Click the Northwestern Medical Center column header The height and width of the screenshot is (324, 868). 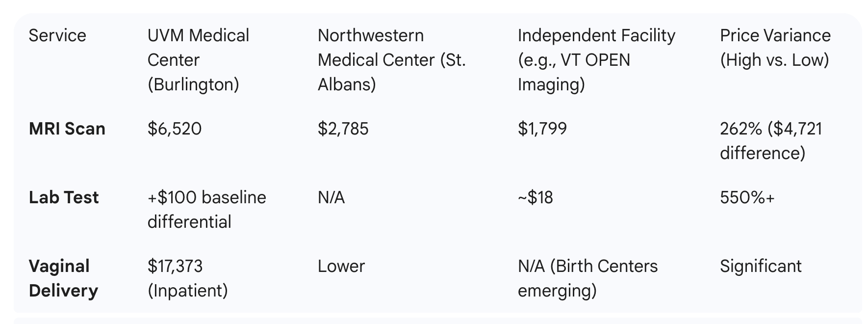coord(391,60)
